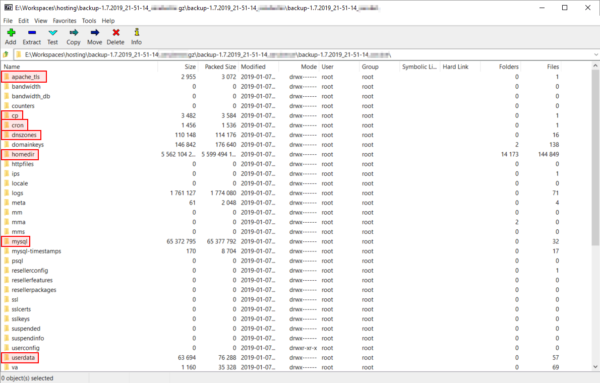Select the suspended folder name
The height and width of the screenshot is (383, 600).
26,328
